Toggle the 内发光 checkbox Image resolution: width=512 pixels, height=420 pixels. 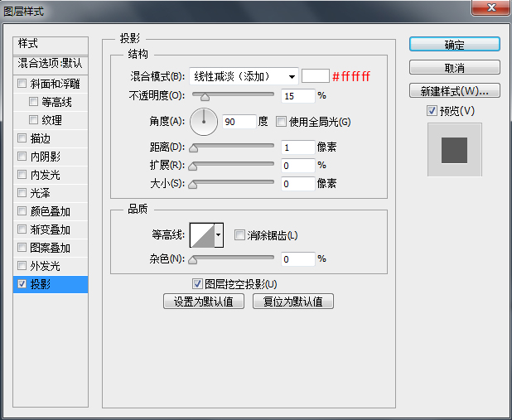pyautogui.click(x=22, y=175)
